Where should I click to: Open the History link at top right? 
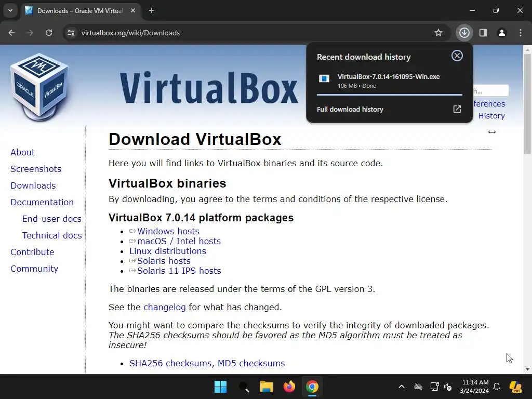pyautogui.click(x=491, y=116)
